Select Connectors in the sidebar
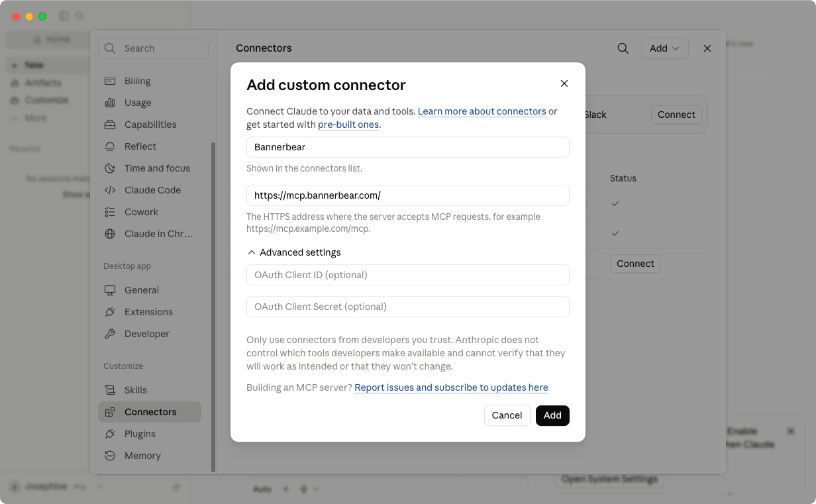The image size is (816, 504). click(150, 412)
